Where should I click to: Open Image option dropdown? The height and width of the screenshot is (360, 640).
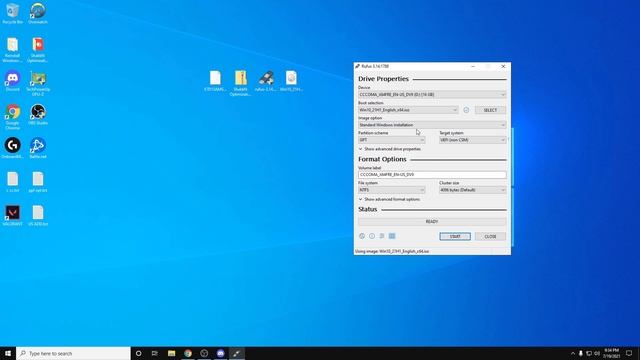coord(432,125)
